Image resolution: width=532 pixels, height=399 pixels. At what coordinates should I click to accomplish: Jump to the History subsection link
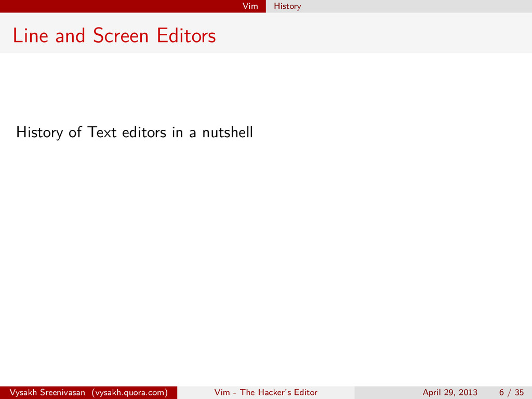pos(287,6)
